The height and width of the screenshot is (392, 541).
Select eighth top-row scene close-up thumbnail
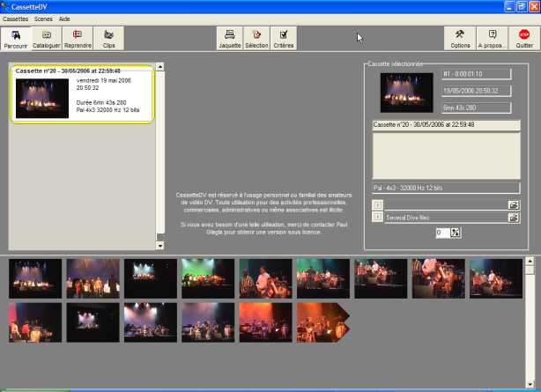pyautogui.click(x=439, y=278)
